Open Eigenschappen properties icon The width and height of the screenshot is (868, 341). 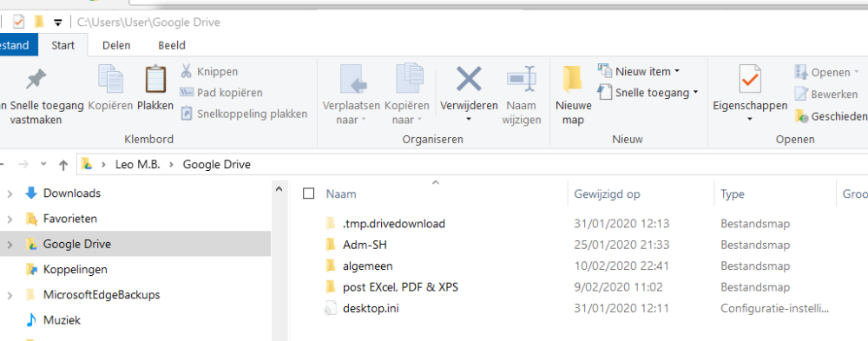750,79
